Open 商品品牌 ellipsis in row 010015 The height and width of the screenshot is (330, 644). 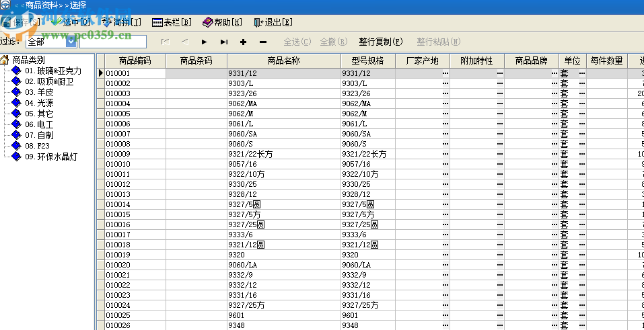554,214
